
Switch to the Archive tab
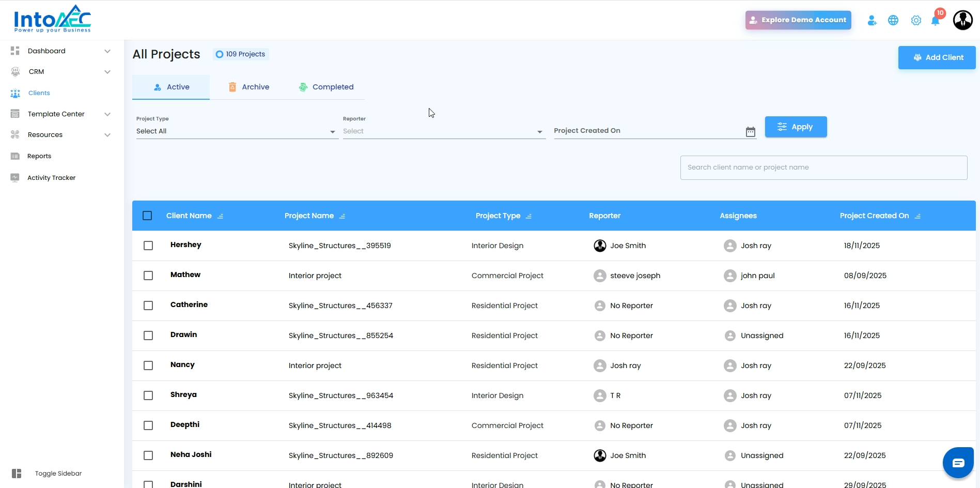tap(249, 87)
